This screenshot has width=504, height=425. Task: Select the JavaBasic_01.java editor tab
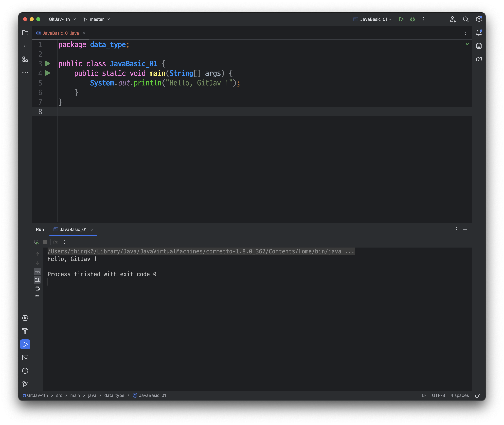click(60, 33)
